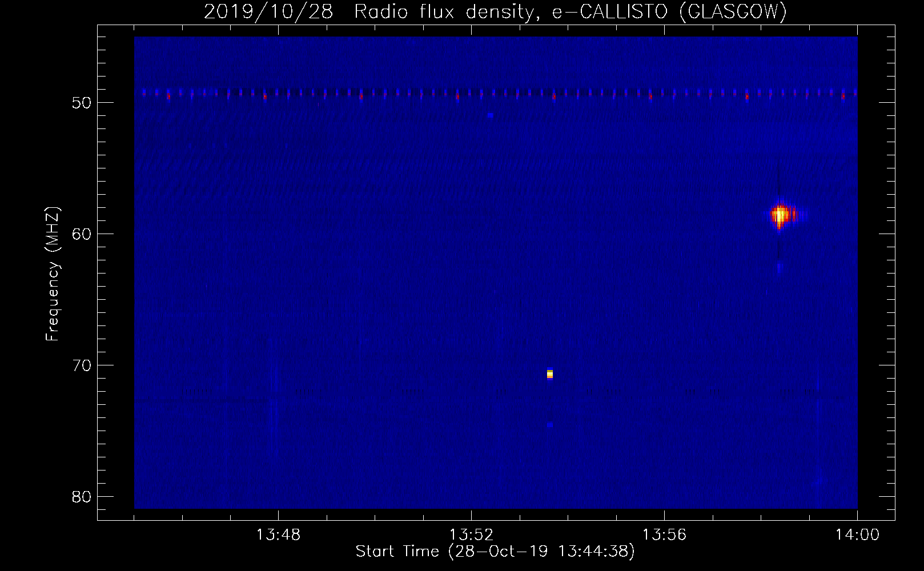Click the faint blue spot near 75 MHz
The height and width of the screenshot is (571, 924).
[x=549, y=425]
